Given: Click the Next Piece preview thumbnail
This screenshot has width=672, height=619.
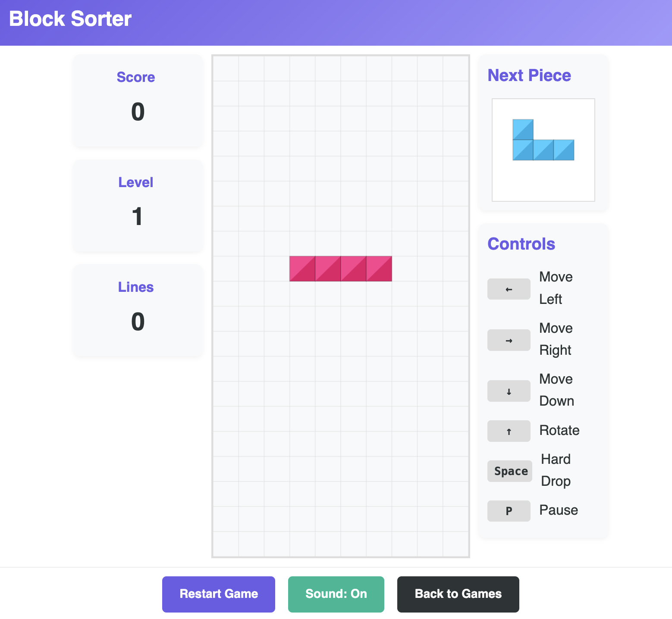Looking at the screenshot, I should point(543,150).
